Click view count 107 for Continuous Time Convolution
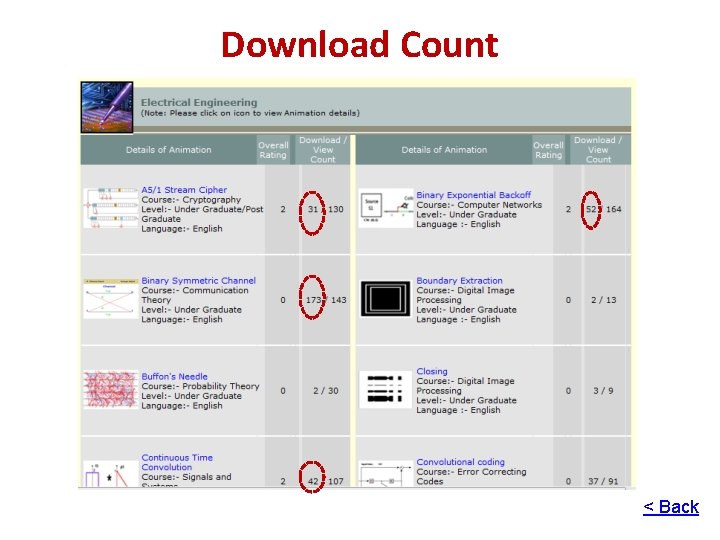Viewport: 720px width, 540px height. [336, 482]
